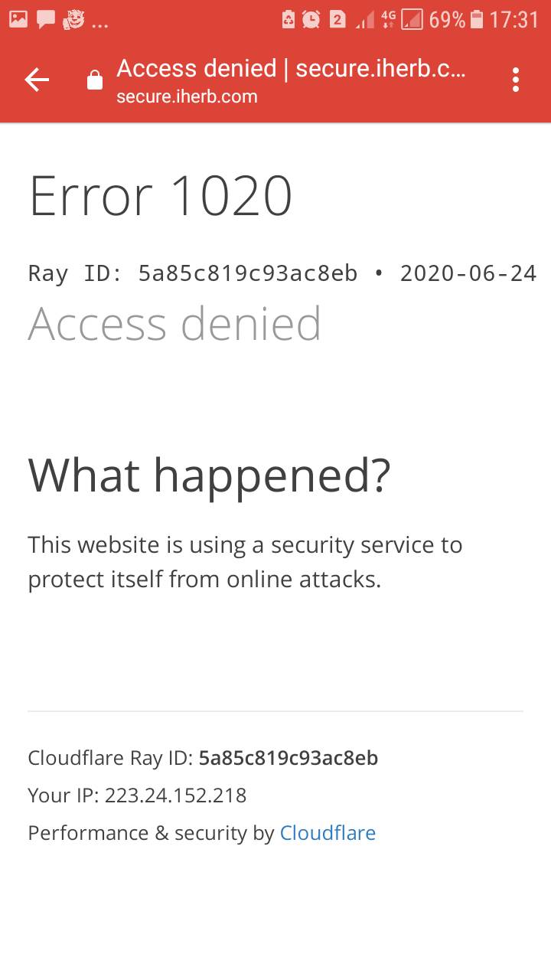Tap the battery-saver recycle status icon
Image resolution: width=551 pixels, height=980 pixels.
pos(289,20)
